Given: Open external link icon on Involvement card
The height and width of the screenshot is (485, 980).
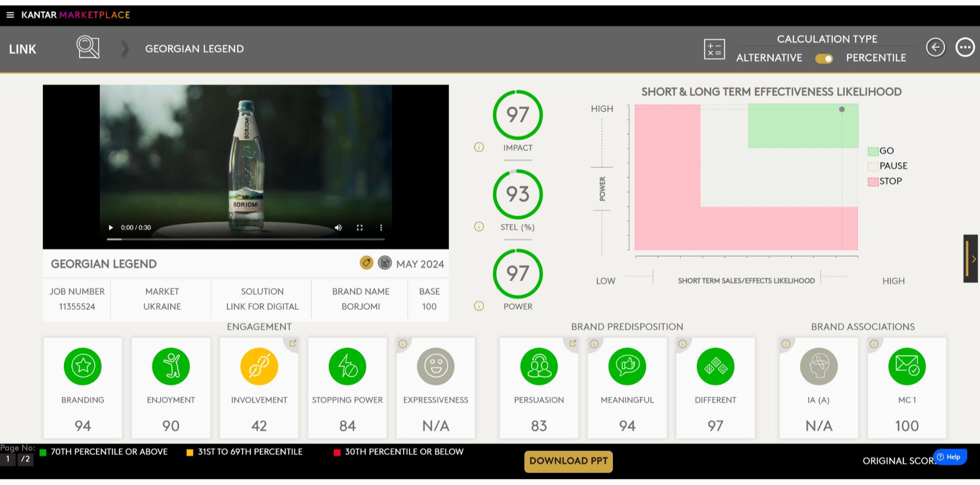Looking at the screenshot, I should (x=292, y=344).
